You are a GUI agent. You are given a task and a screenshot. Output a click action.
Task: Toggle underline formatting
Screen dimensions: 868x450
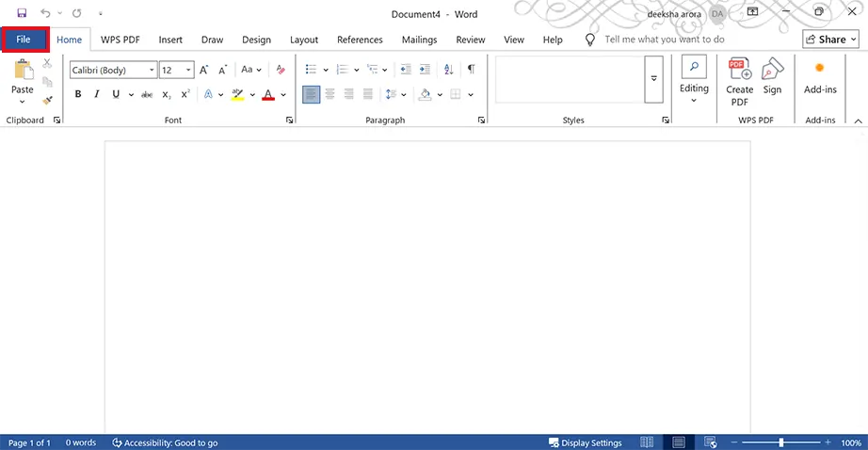click(116, 94)
